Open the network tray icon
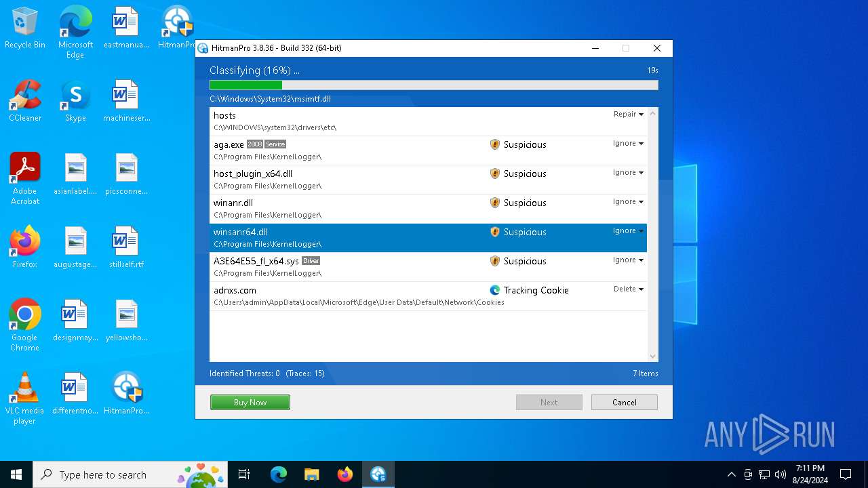 point(764,474)
